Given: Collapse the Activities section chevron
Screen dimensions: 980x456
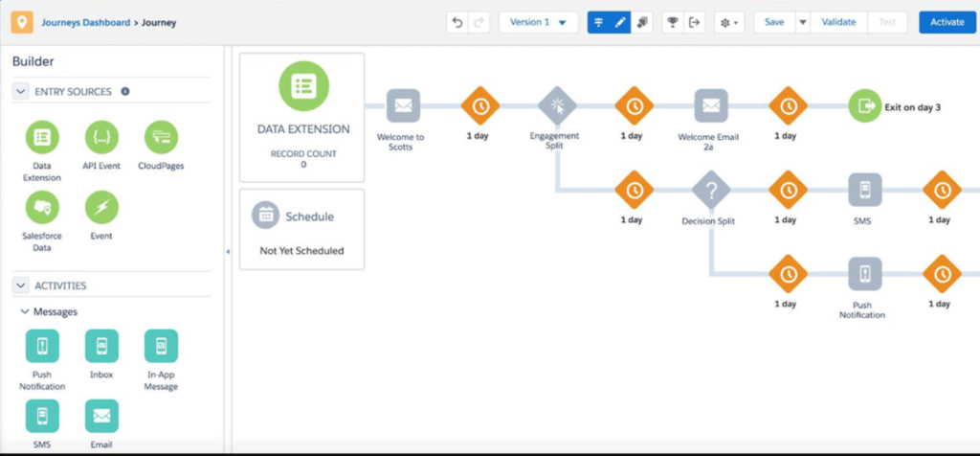Looking at the screenshot, I should (x=21, y=285).
